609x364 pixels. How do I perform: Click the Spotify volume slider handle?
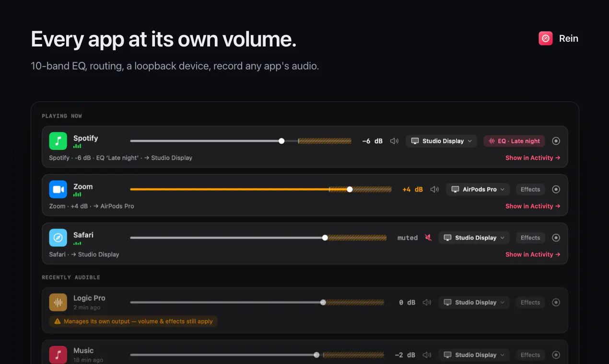[281, 141]
